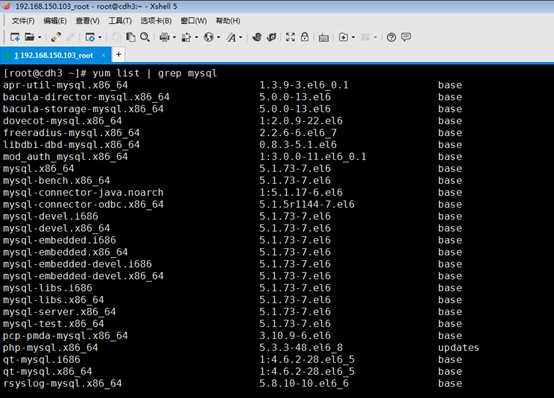Click the rsyslog-mysql.x86_64 package name
Viewport: 554px width, 398px height.
62,384
